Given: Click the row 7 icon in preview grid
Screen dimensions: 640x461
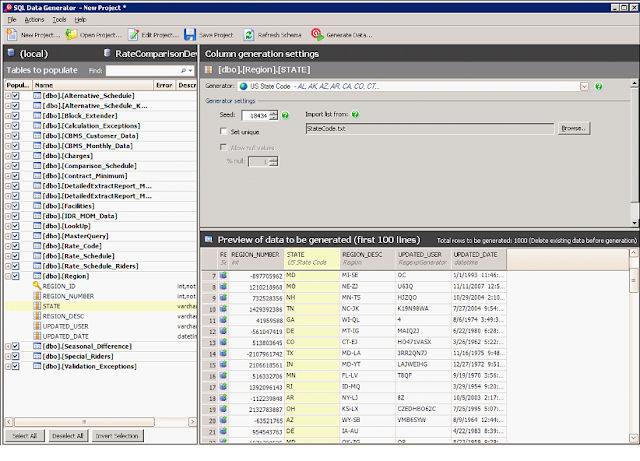Looking at the screenshot, I should [223, 275].
